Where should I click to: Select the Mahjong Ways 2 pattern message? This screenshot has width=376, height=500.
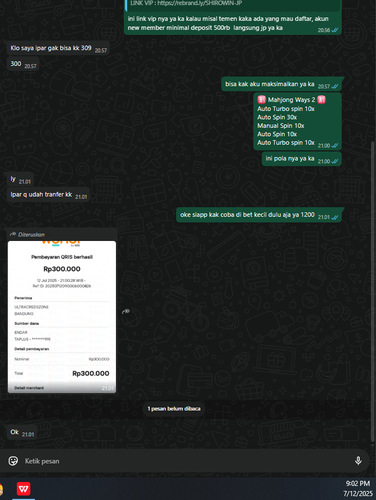(x=297, y=121)
